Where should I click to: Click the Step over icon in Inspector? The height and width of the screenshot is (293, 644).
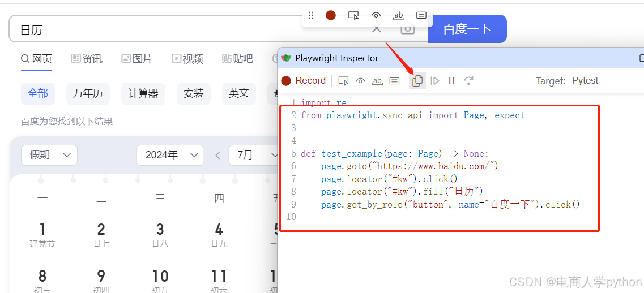468,81
